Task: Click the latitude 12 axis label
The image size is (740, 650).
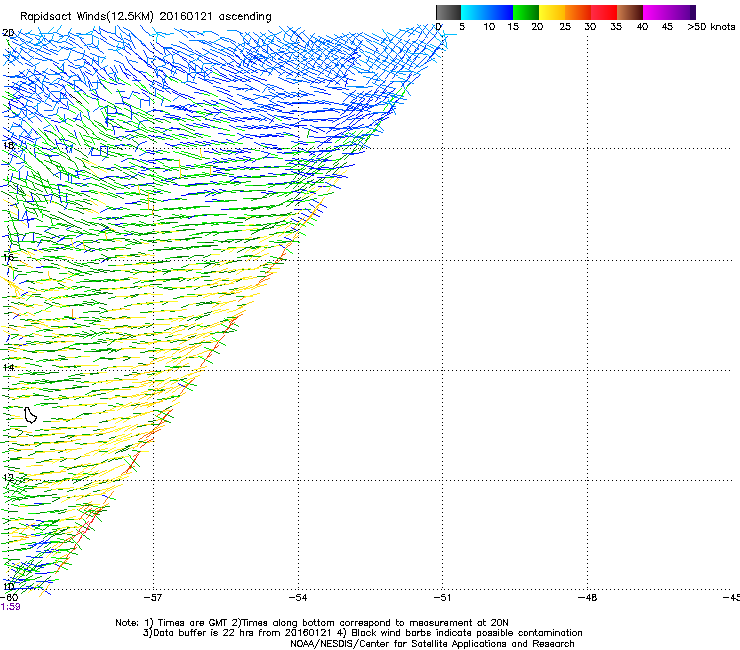Action: [x=8, y=477]
